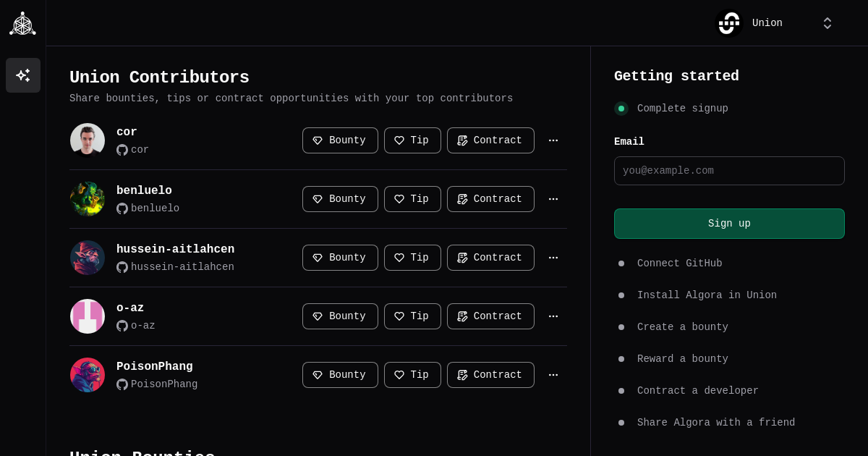Click benluelo's avatar thumbnail
Screen dimensions: 868x456
pos(88,199)
